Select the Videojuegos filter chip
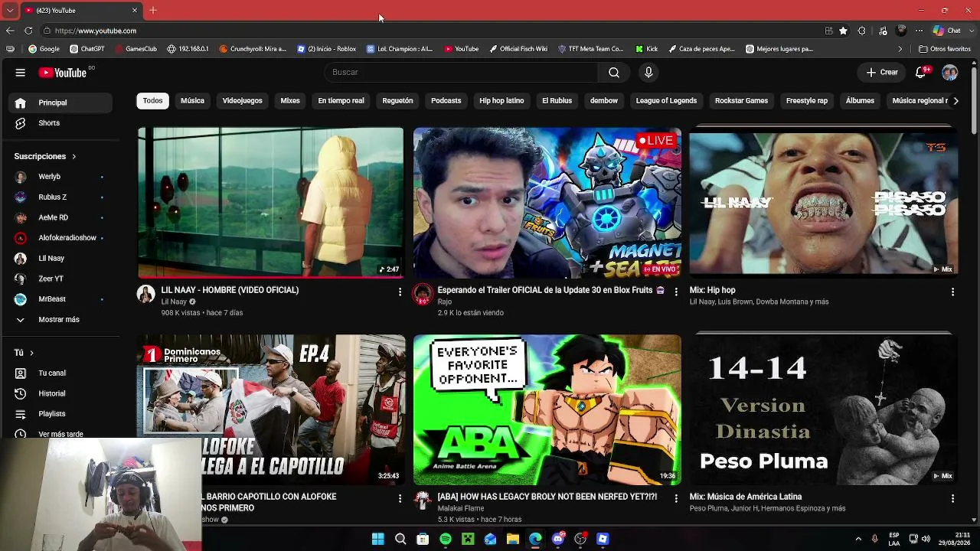Viewport: 980px width, 551px height. pos(242,100)
